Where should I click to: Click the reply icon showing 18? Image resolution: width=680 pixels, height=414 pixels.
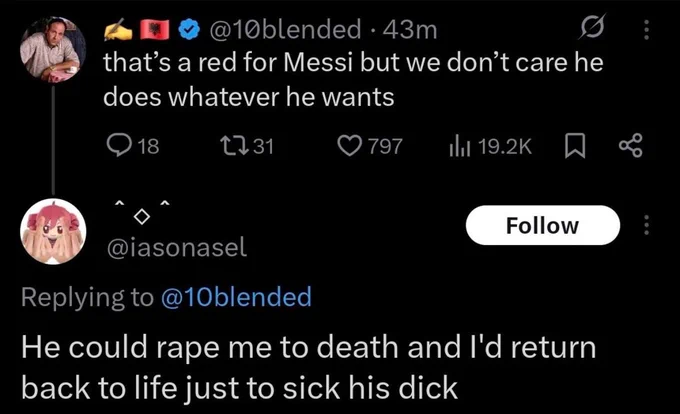click(x=119, y=145)
